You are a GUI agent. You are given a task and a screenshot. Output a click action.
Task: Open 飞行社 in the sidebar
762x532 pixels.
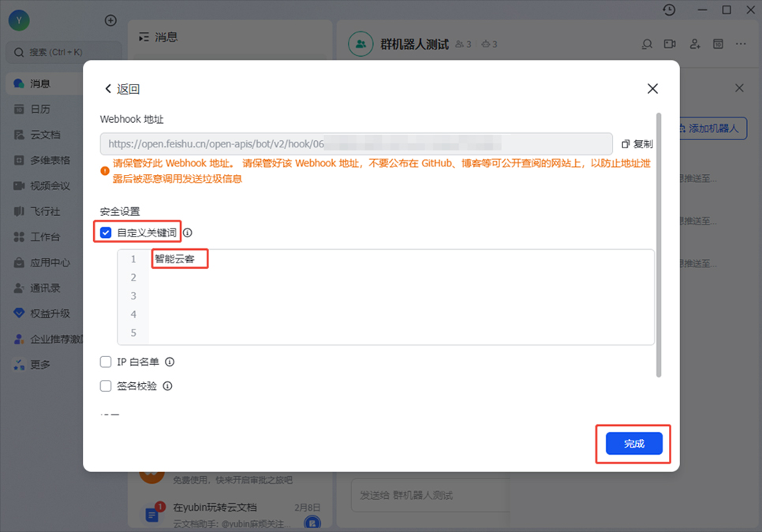pos(43,211)
